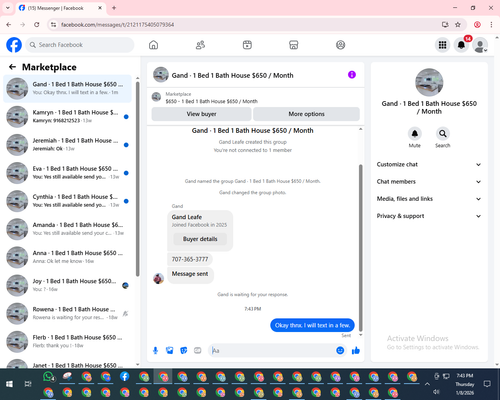Screen dimensions: 500x400
Task: Click the Search Facebook field
Action: [80, 45]
